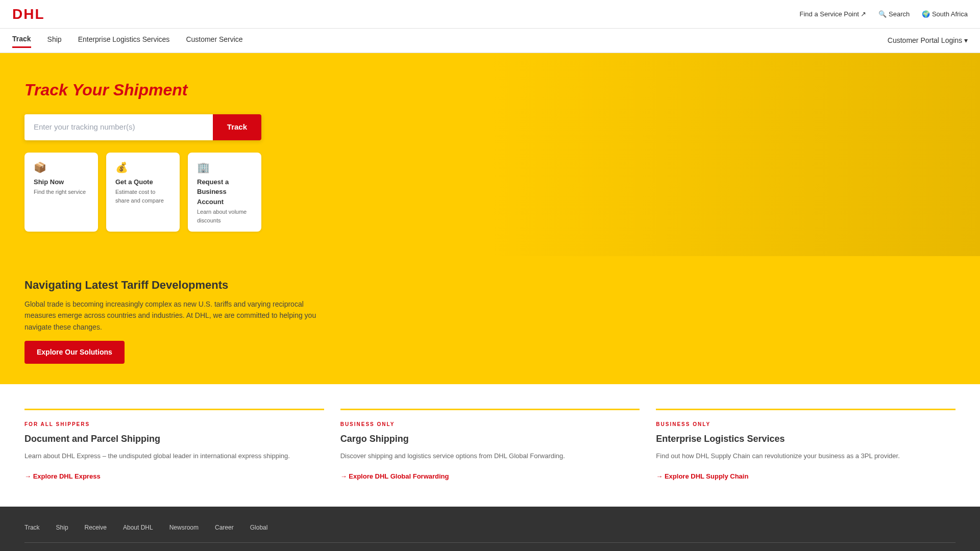Open Enterprise Logistics Services menu

[124, 39]
